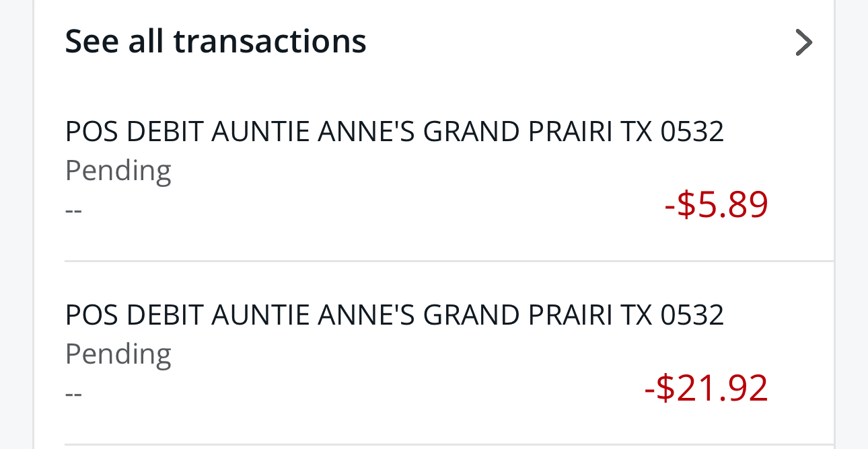Tap the date dashes under the $21.92 charge

(73, 393)
